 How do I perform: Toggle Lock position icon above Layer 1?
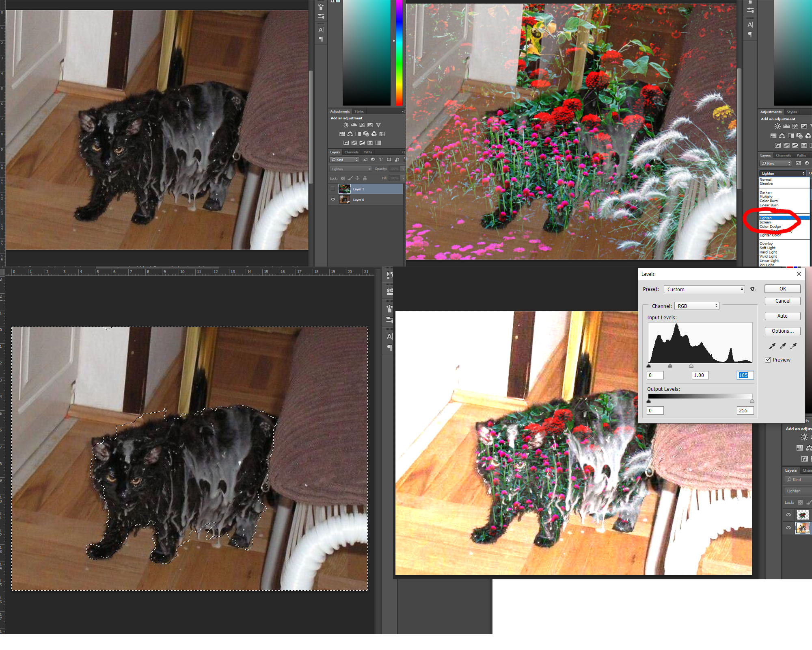pos(357,178)
